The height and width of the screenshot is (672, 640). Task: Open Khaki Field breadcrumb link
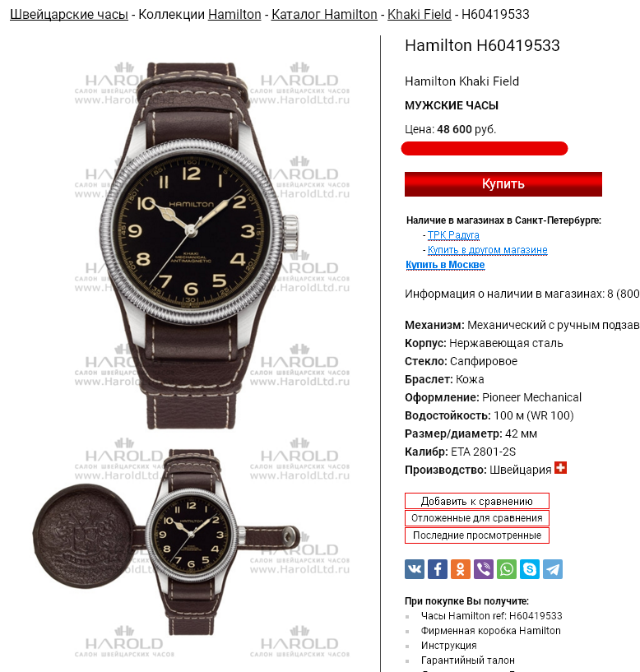[x=420, y=14]
